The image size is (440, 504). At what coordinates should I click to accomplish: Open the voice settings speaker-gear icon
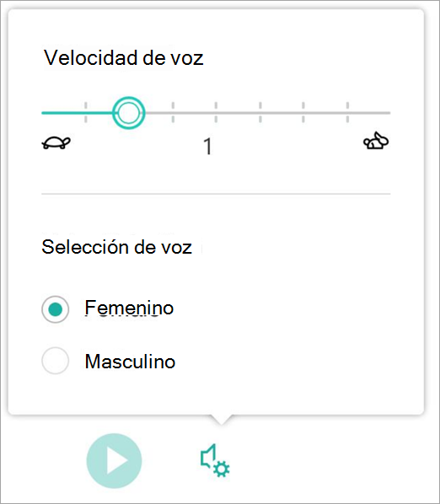[x=215, y=461]
